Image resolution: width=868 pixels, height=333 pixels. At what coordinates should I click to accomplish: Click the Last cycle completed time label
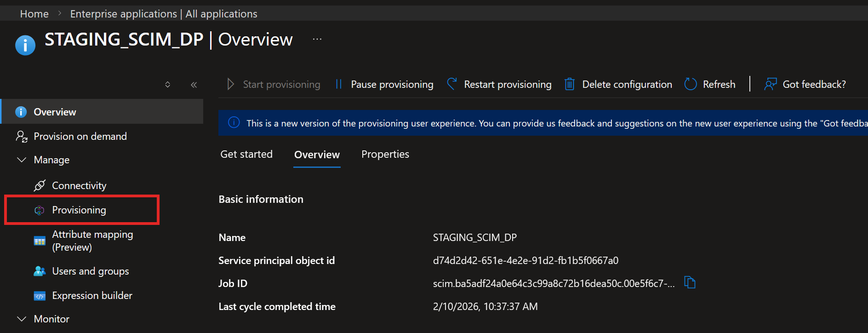click(277, 306)
